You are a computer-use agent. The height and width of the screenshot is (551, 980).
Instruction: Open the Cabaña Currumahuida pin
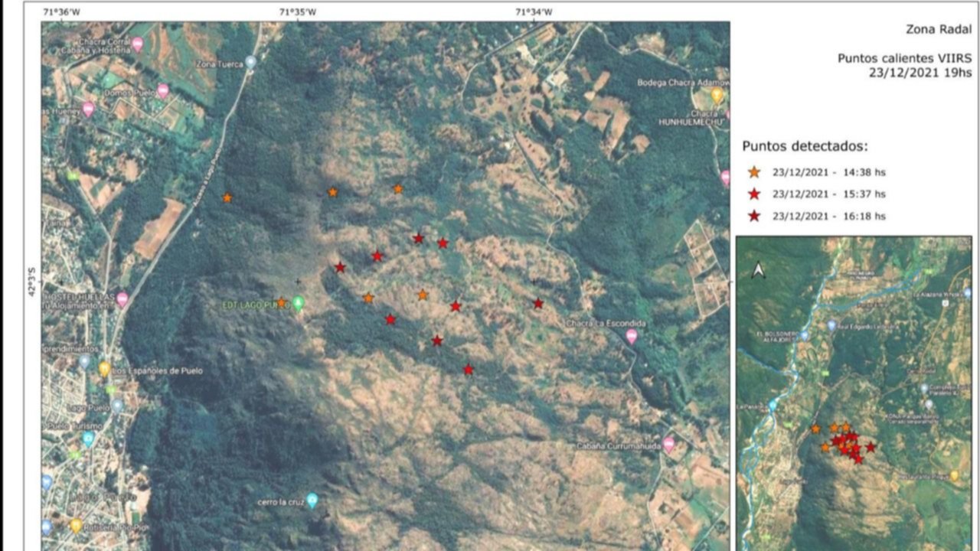669,444
